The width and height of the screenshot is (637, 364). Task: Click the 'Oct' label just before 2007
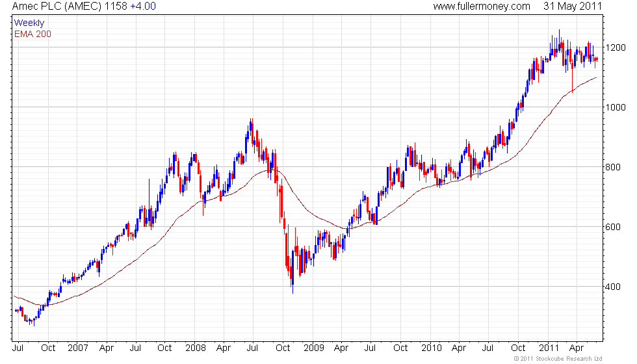48,348
